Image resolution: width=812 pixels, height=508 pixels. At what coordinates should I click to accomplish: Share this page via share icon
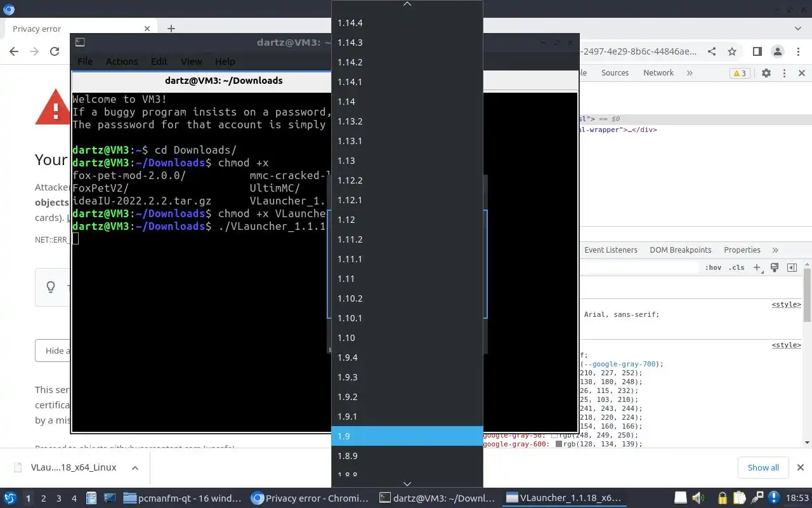click(712, 51)
